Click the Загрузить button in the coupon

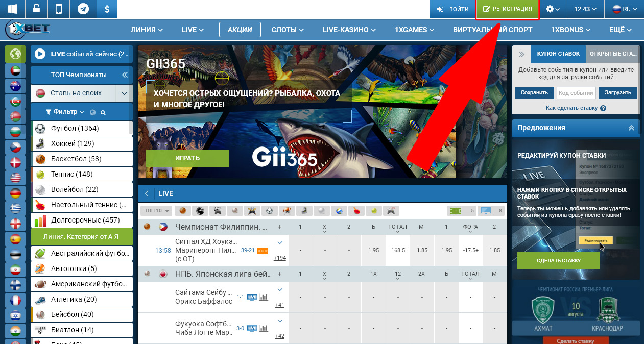coord(617,93)
